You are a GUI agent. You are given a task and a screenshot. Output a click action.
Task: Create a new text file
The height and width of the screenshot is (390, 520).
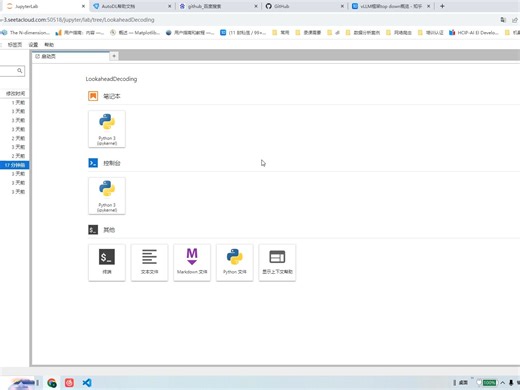point(149,262)
